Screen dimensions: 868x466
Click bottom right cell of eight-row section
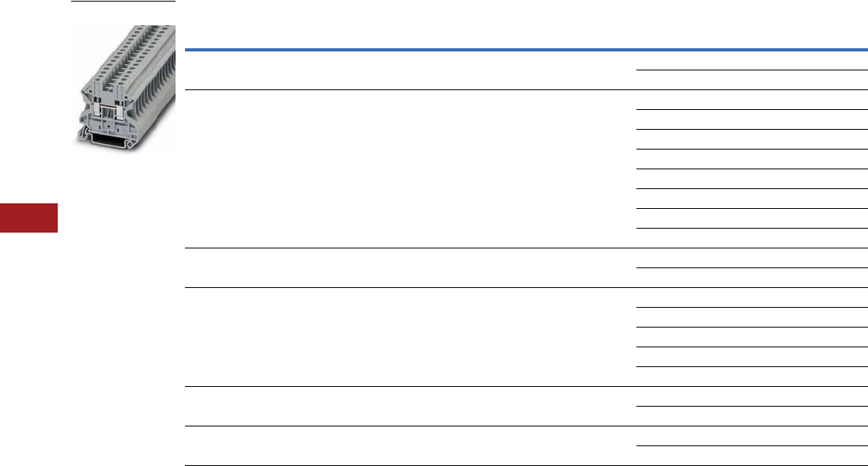click(x=749, y=238)
